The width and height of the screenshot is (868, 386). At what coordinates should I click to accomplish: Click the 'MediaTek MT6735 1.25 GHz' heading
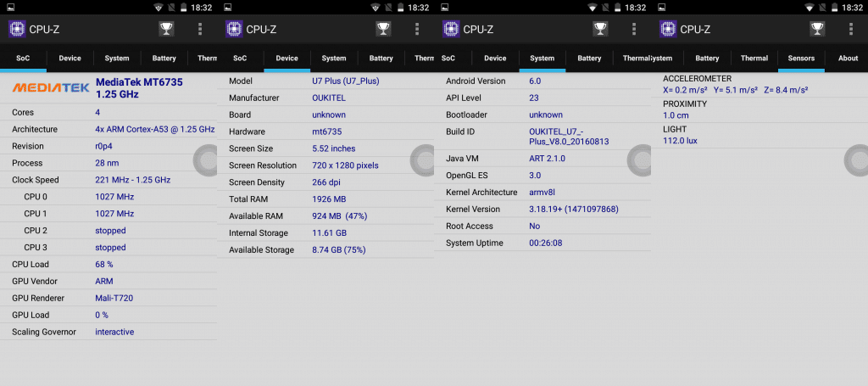point(139,88)
